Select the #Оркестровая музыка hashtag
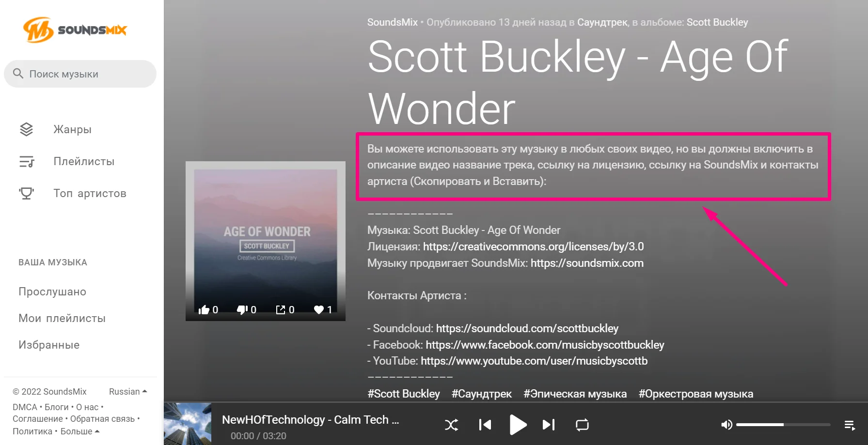Image resolution: width=868 pixels, height=445 pixels. click(x=696, y=394)
